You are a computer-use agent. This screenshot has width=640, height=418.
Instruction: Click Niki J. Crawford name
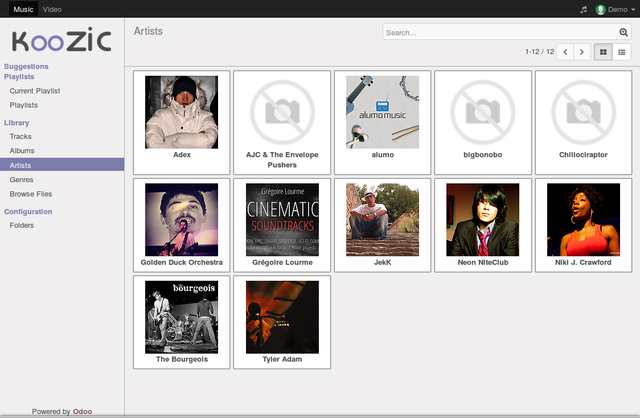click(583, 262)
